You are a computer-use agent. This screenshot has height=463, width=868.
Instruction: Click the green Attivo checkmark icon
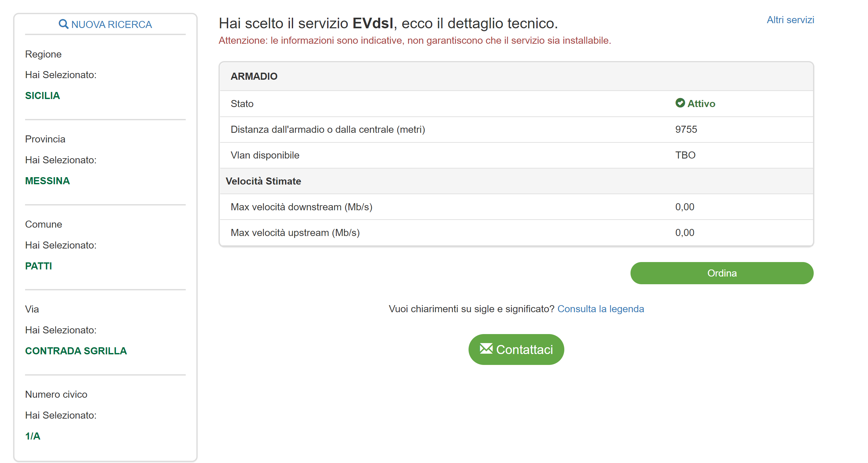click(680, 103)
